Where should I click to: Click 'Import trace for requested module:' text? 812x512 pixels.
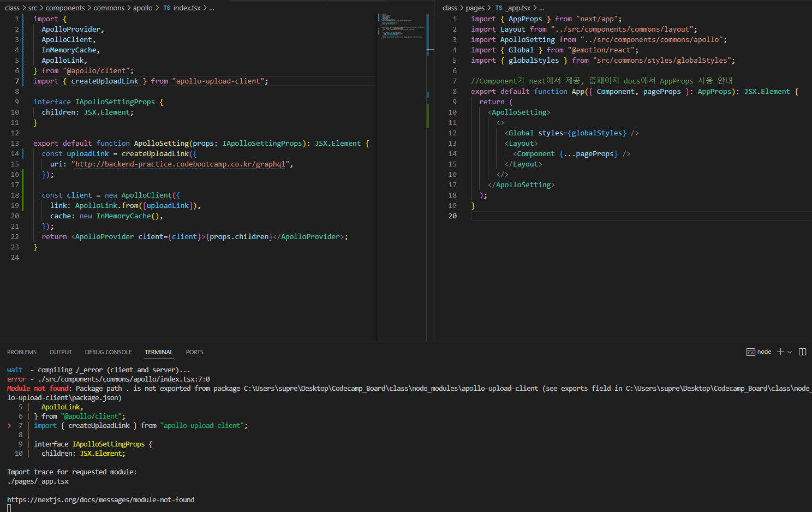(x=72, y=472)
